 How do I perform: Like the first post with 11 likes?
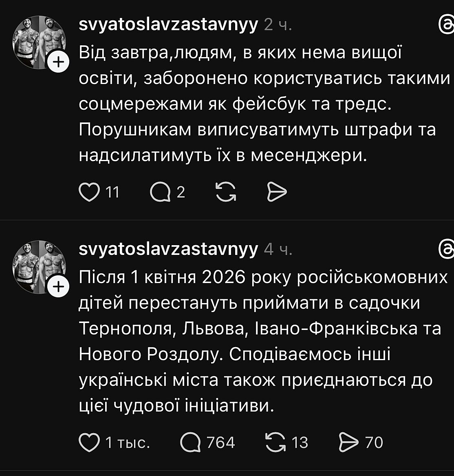tap(89, 192)
